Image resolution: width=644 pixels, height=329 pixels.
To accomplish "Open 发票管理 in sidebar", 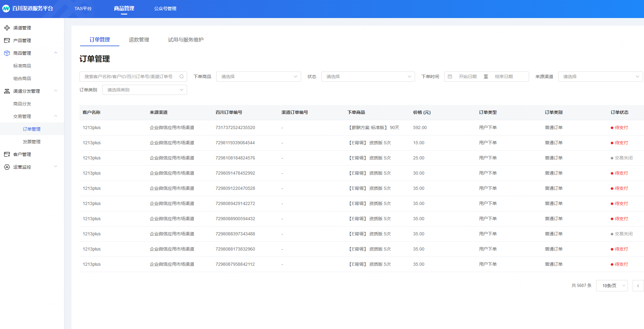I will tap(32, 142).
